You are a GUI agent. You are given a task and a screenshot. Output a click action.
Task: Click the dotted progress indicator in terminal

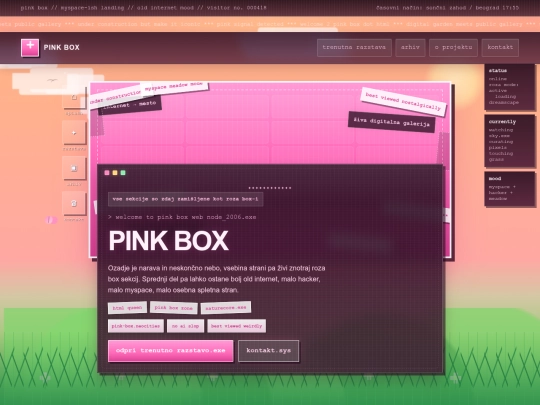270,188
